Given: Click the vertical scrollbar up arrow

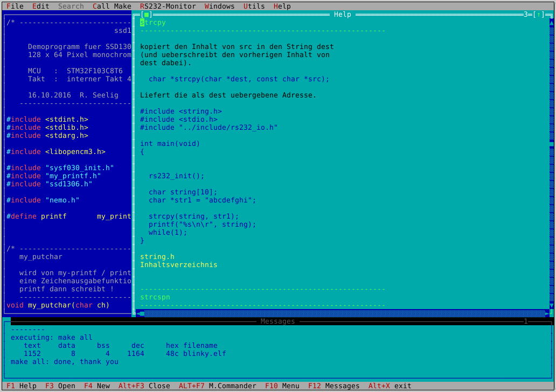Looking at the screenshot, I should coord(551,22).
